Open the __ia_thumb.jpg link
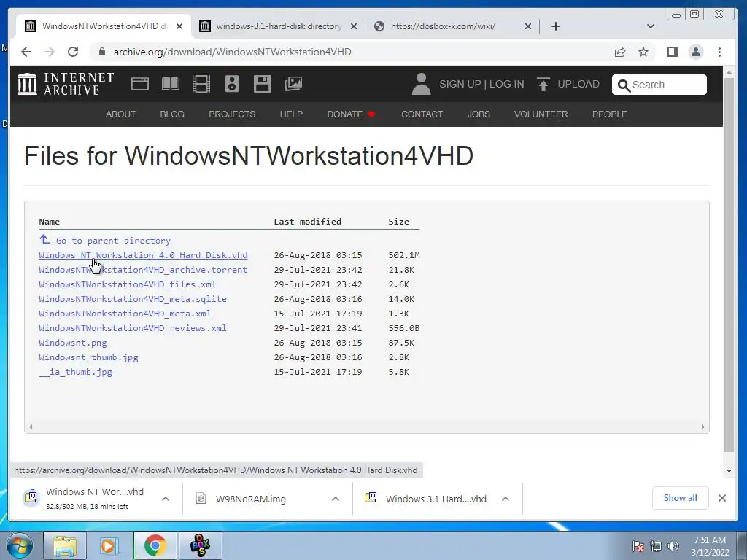 point(75,372)
